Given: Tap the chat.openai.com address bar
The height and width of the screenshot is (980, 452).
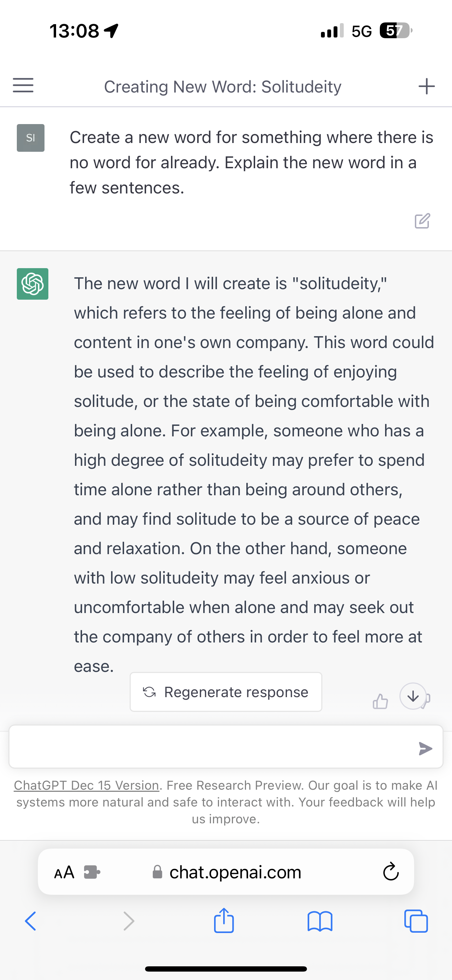Looking at the screenshot, I should pyautogui.click(x=235, y=872).
